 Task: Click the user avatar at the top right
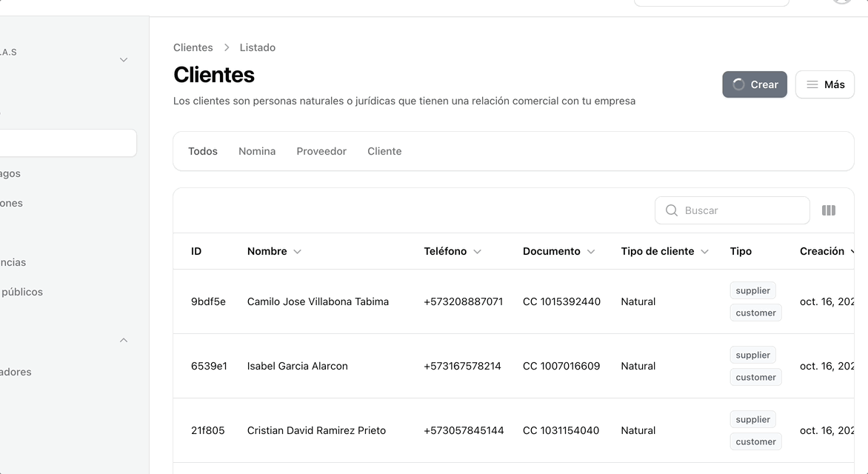coord(841,1)
